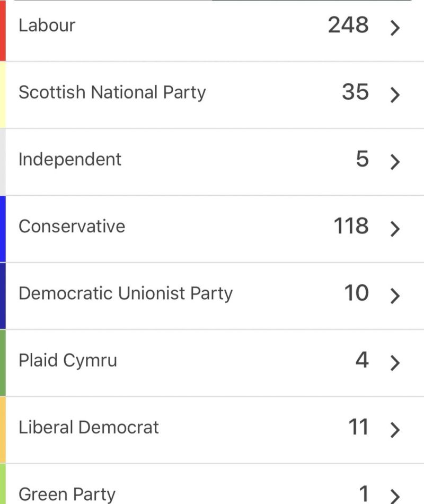The image size is (424, 504).
Task: Open Conservative details via chevron arrow
Action: (395, 229)
